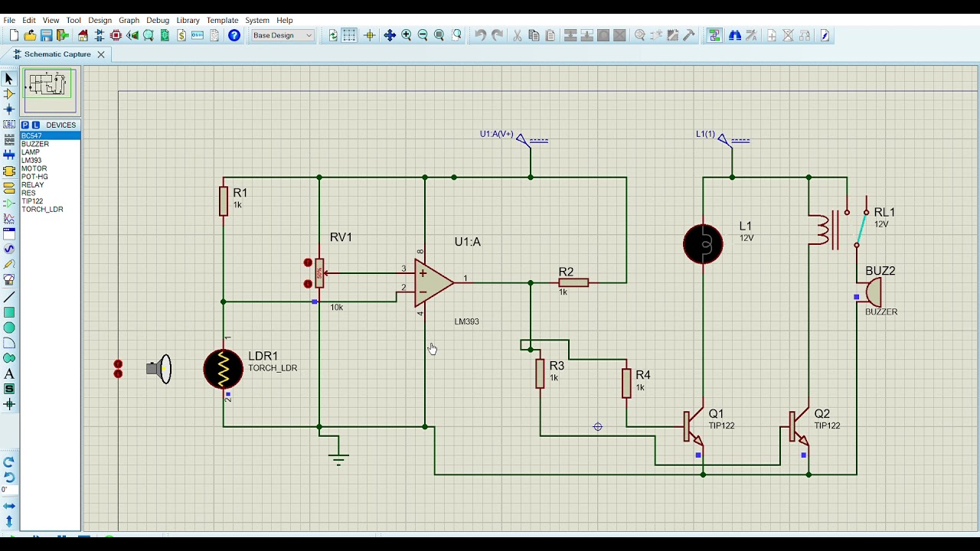Click the L1 lamp component
980x551 pixels.
point(703,244)
